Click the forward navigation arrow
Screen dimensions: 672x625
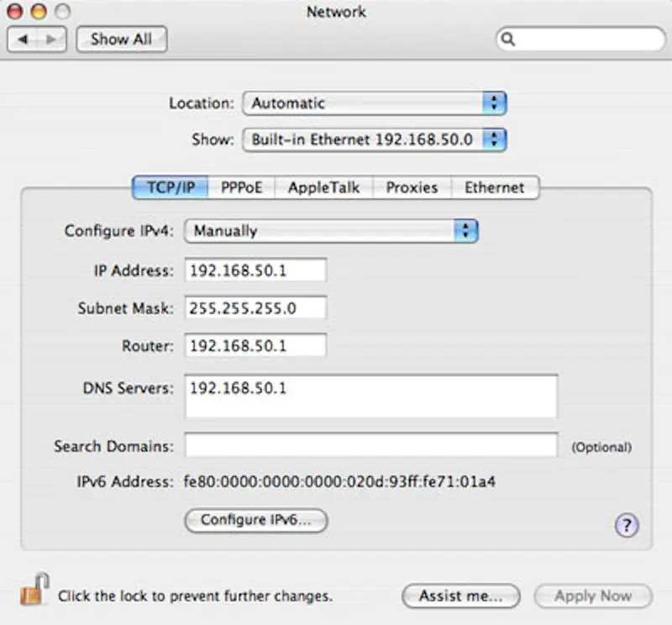[x=50, y=38]
